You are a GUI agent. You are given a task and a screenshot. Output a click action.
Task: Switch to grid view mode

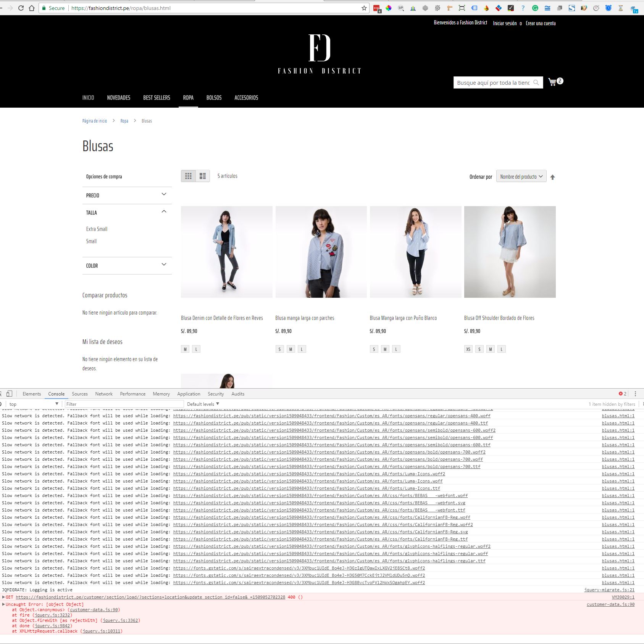pos(188,176)
